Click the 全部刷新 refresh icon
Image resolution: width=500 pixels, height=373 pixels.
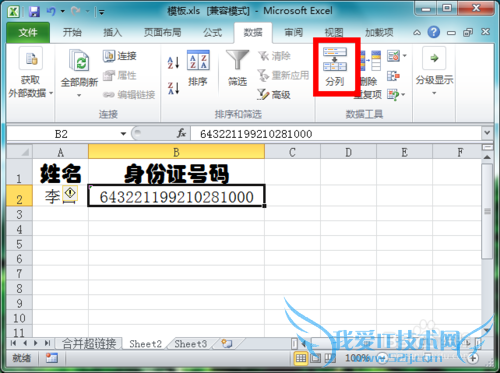(x=79, y=60)
